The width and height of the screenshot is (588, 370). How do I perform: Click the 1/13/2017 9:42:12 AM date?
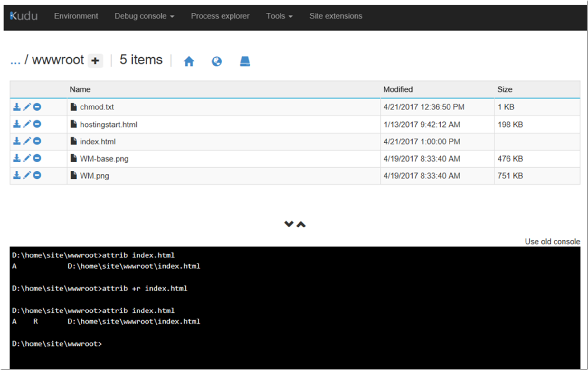click(422, 125)
